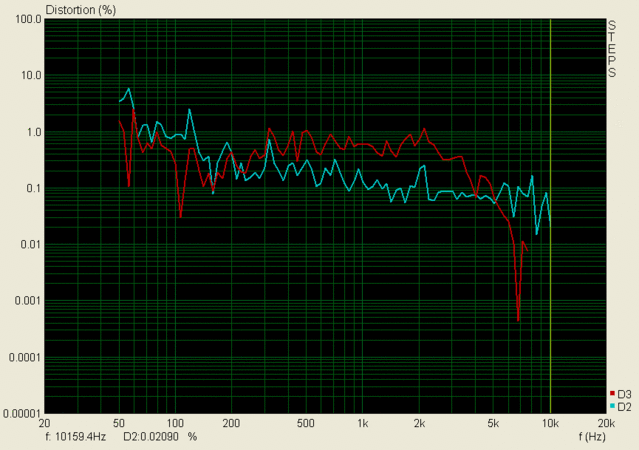Click the '%' unit after the D2 readout
Viewport: 639px width, 450px height.
pos(192,437)
